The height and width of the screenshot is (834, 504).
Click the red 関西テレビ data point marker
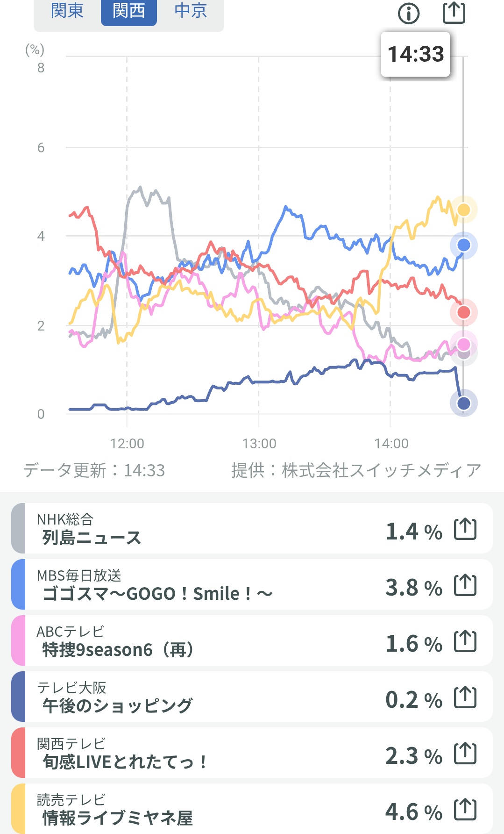pos(463,312)
